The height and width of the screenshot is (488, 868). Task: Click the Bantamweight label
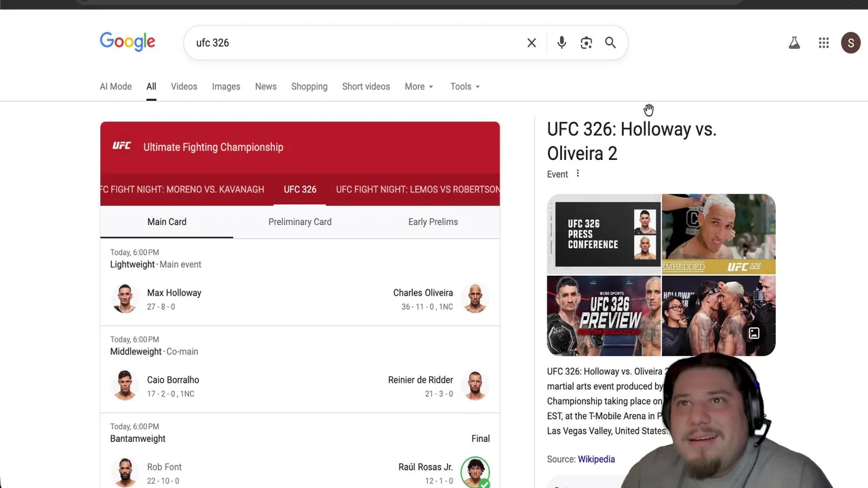click(138, 439)
